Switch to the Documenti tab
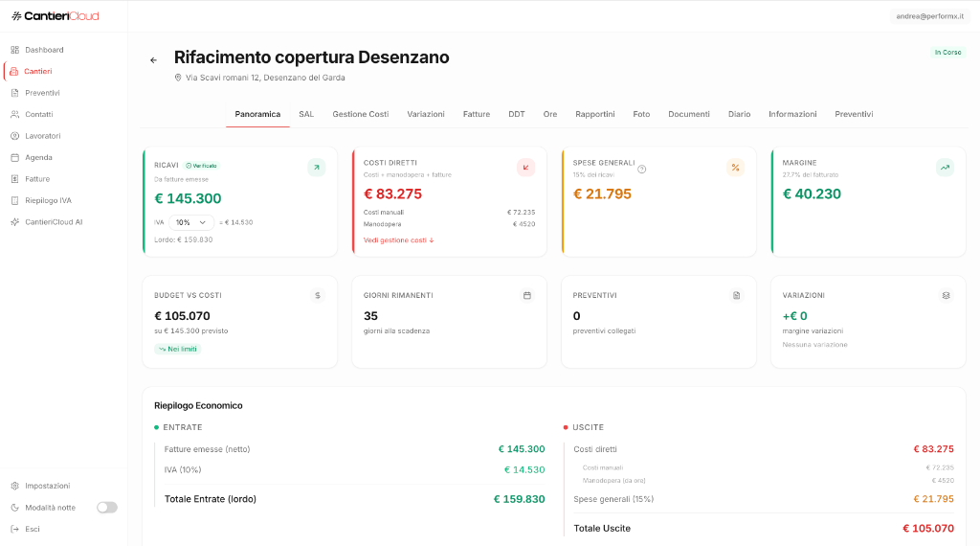 pyautogui.click(x=689, y=114)
